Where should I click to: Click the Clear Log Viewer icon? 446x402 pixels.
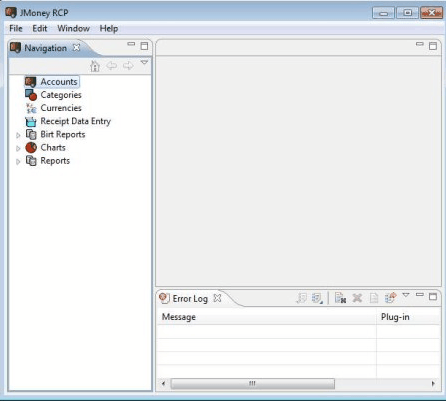(340, 298)
